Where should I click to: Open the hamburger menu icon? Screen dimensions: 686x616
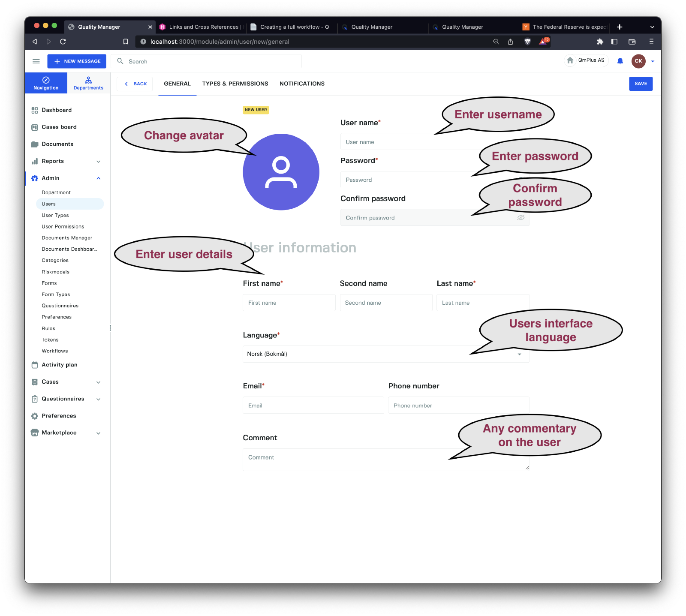click(36, 61)
